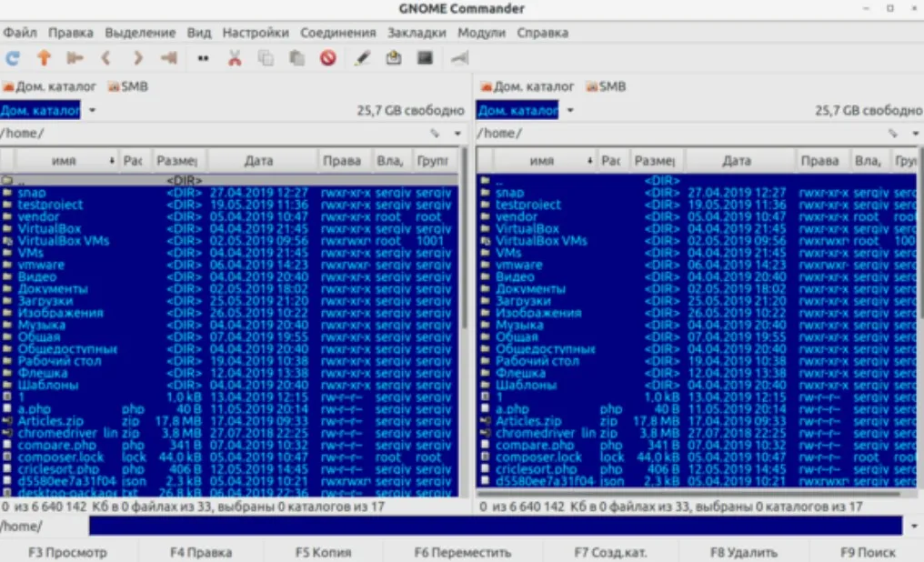Screen dimensions: 924x562
Task: Delete files with red prohibited icon
Action: 328,57
